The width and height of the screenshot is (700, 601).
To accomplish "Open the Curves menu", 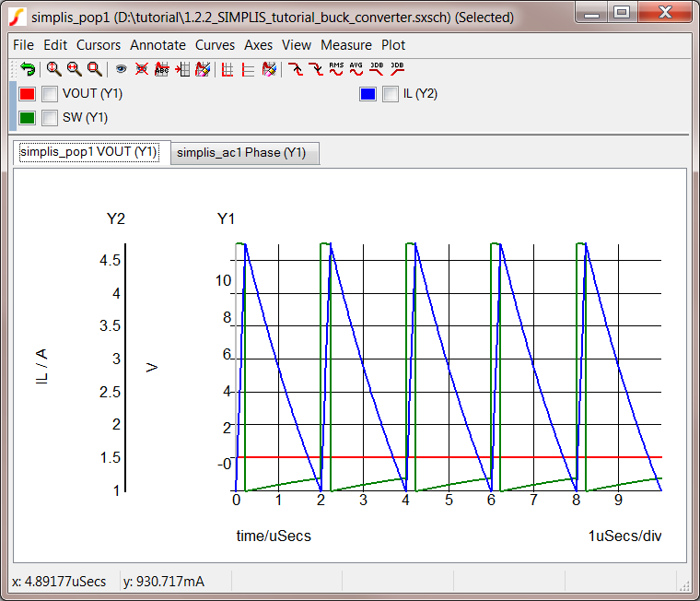I will [x=215, y=45].
